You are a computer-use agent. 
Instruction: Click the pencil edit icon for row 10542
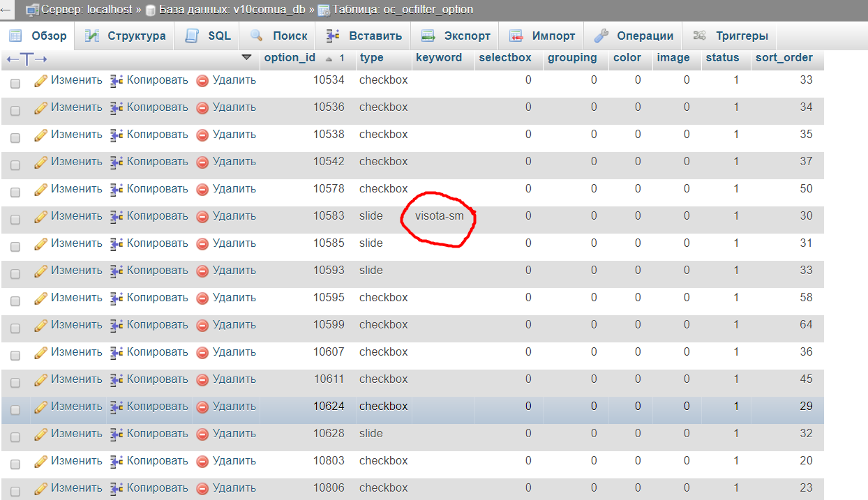pos(41,162)
